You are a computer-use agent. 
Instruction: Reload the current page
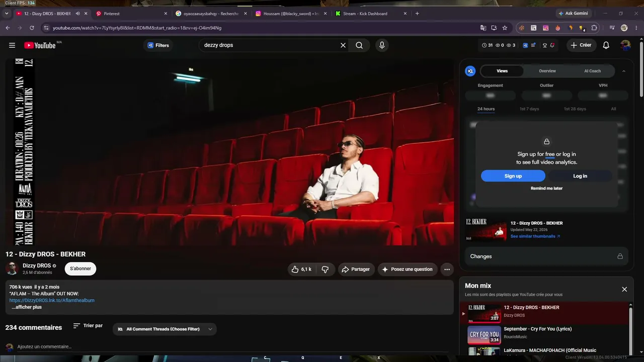click(x=32, y=28)
